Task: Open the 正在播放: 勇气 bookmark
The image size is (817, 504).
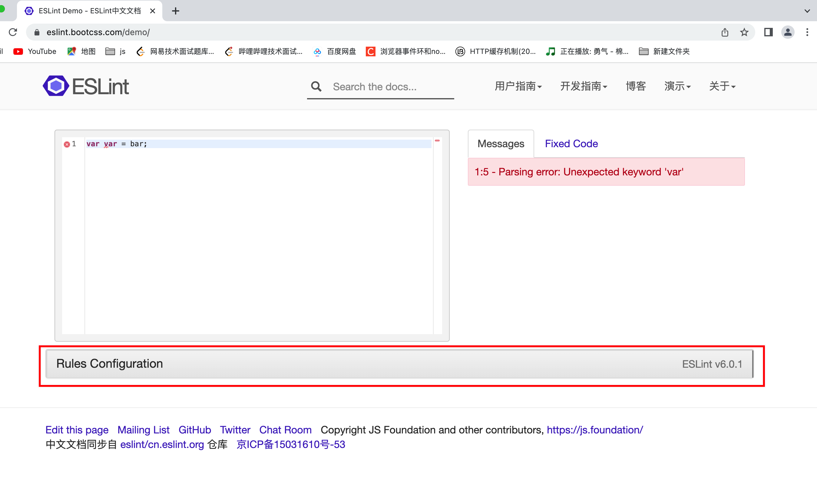Action: [587, 51]
